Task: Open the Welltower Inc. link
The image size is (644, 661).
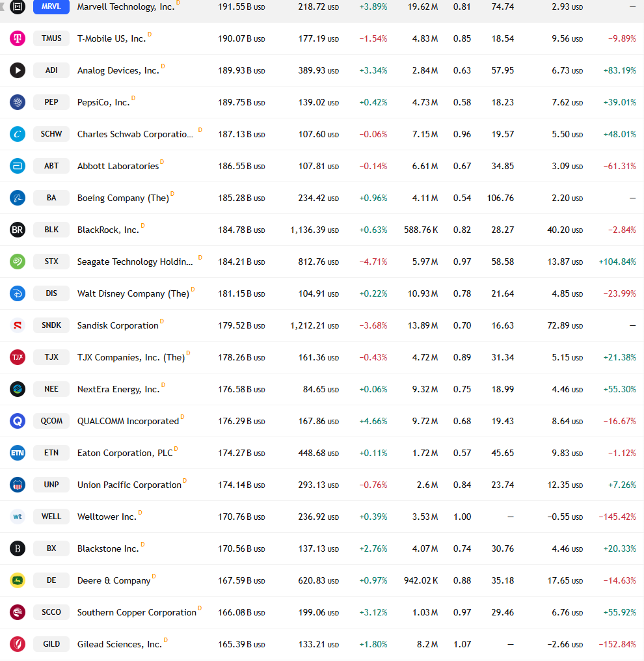Action: [x=107, y=517]
